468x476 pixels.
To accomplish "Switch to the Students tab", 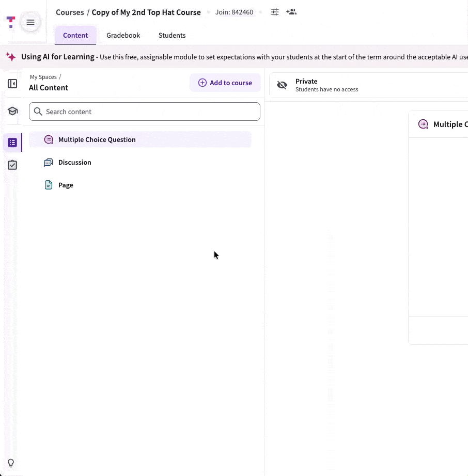I will point(172,35).
